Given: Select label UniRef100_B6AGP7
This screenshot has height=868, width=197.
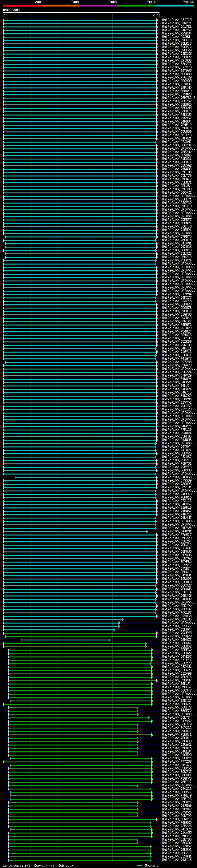Looking at the screenshot, I should coord(177,704).
